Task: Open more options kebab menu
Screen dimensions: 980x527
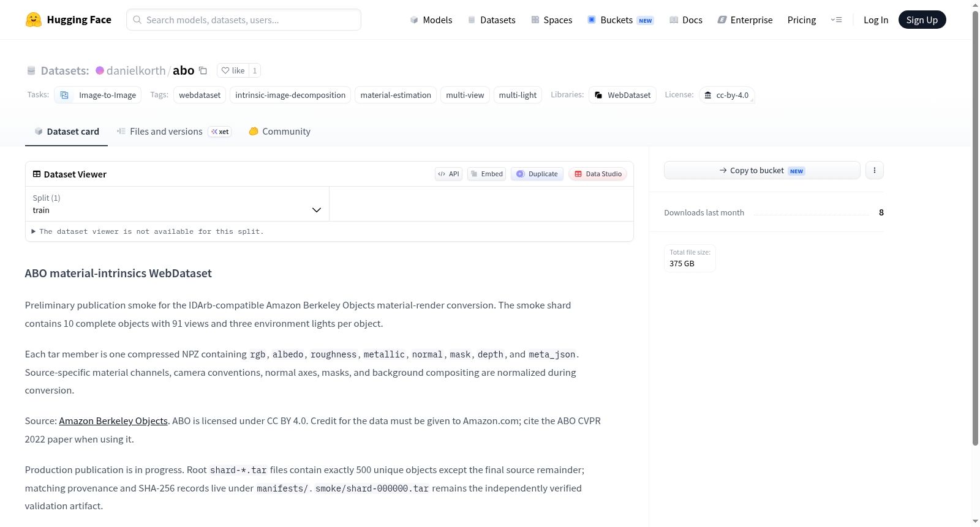Action: pos(875,170)
